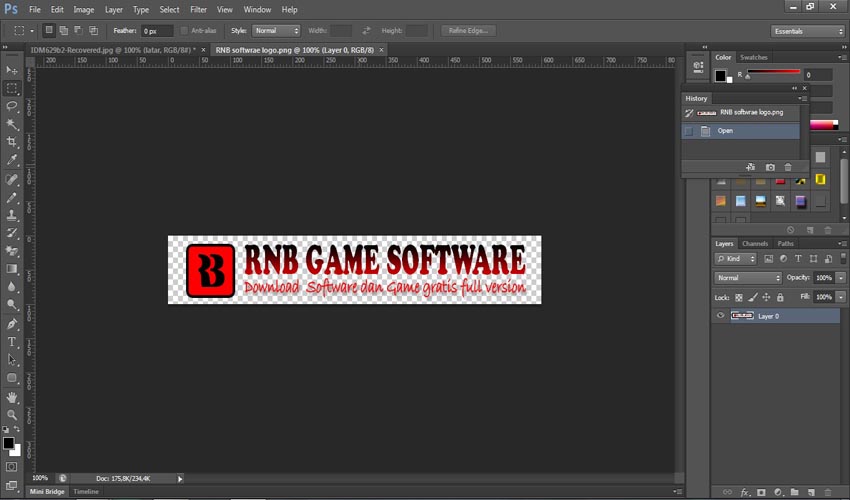The image size is (850, 500).
Task: Change screen mode at toolbox bottom
Action: click(x=12, y=485)
